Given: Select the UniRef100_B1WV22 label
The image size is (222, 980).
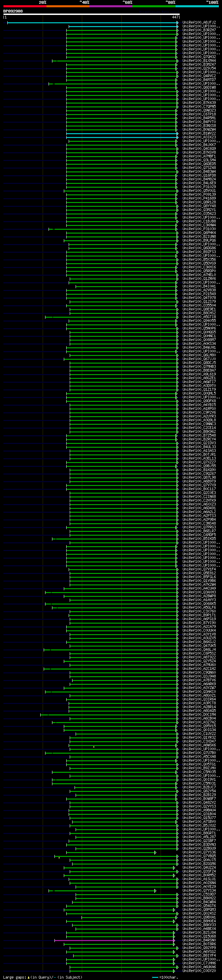Looking at the screenshot, I should click(x=199, y=133).
